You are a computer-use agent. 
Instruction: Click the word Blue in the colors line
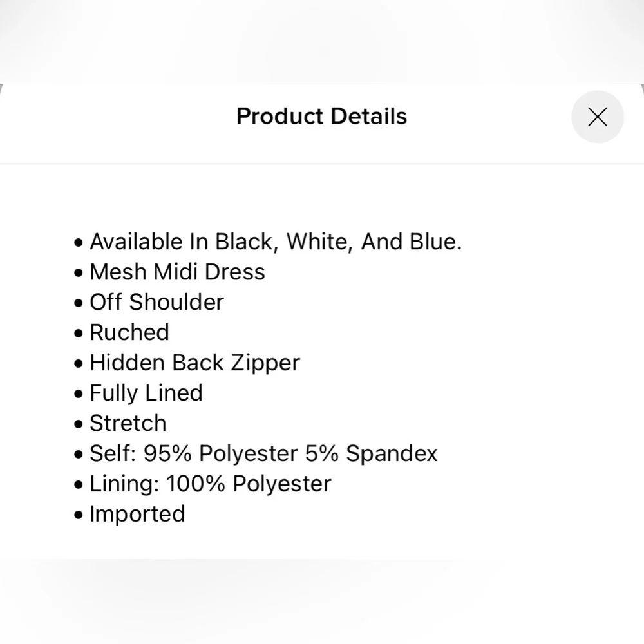coord(434,241)
